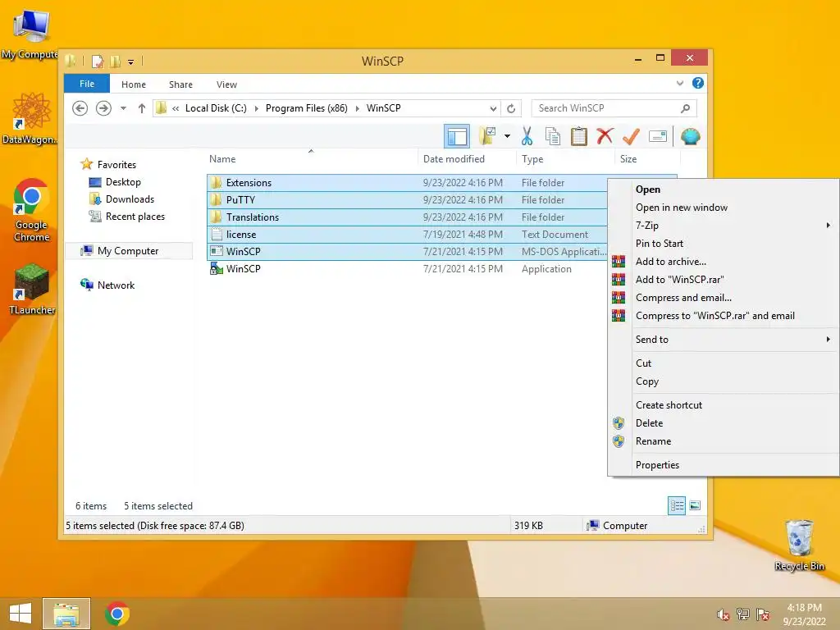Open the View ribbon tab
This screenshot has height=630, width=840.
(226, 84)
